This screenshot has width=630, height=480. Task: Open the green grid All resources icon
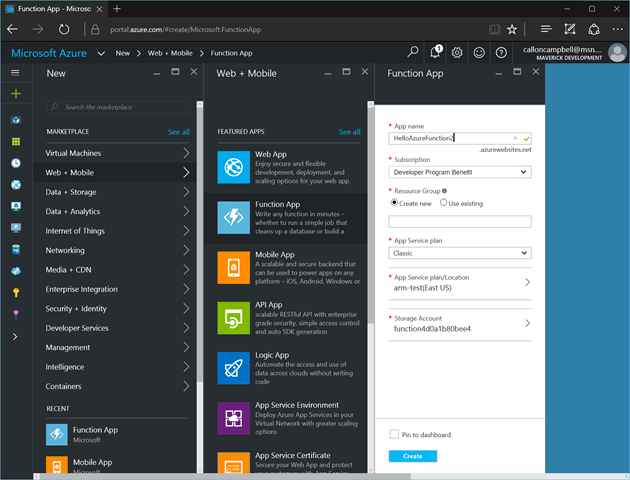[x=16, y=141]
